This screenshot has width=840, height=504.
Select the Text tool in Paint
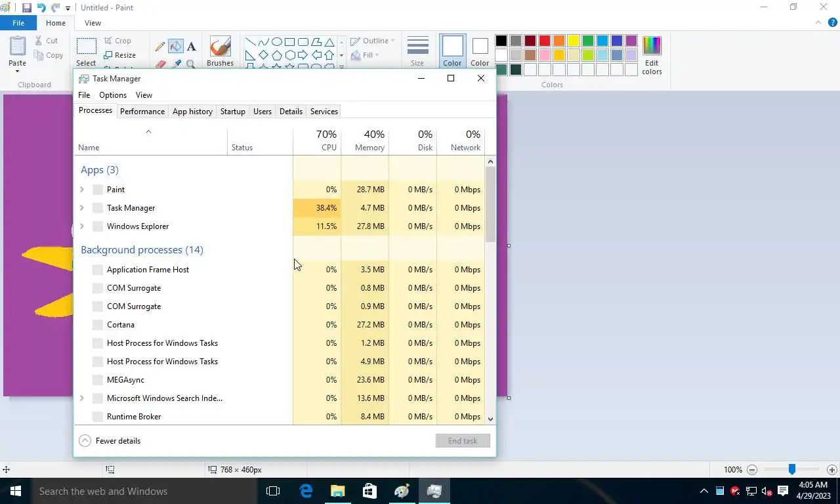coord(191,47)
